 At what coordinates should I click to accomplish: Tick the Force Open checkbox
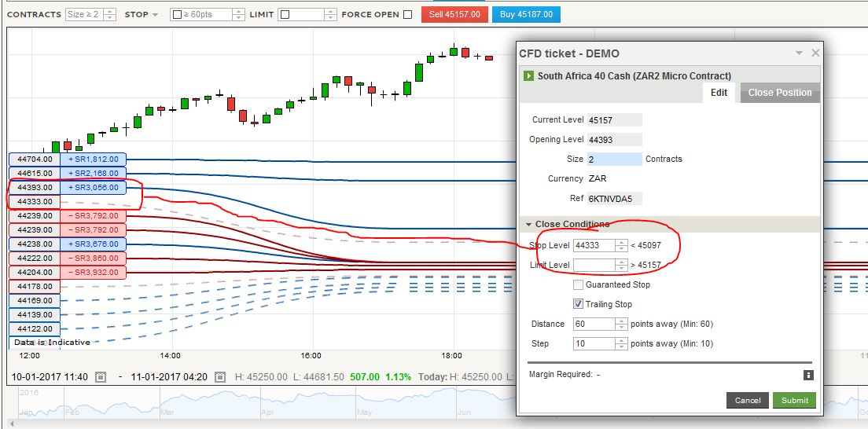pos(407,15)
